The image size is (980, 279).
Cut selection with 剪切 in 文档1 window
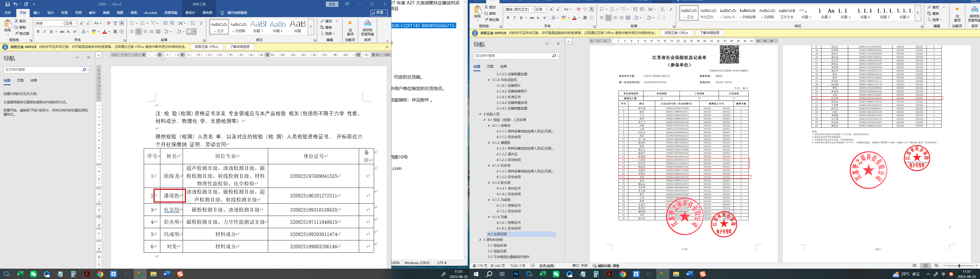coord(20,21)
